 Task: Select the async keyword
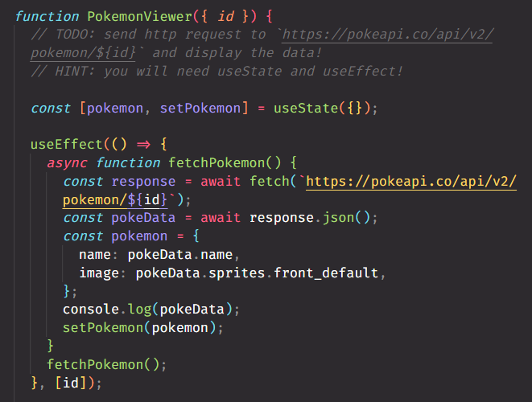pos(67,163)
